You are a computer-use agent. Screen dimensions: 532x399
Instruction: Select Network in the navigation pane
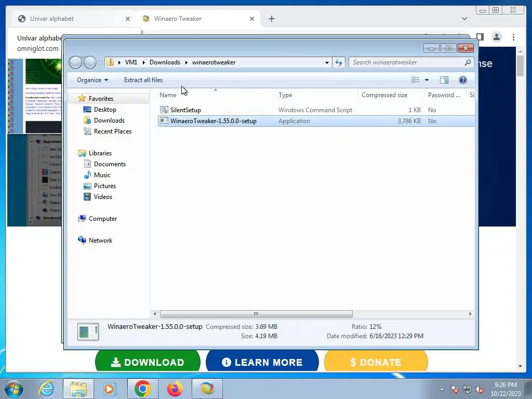[x=100, y=240]
